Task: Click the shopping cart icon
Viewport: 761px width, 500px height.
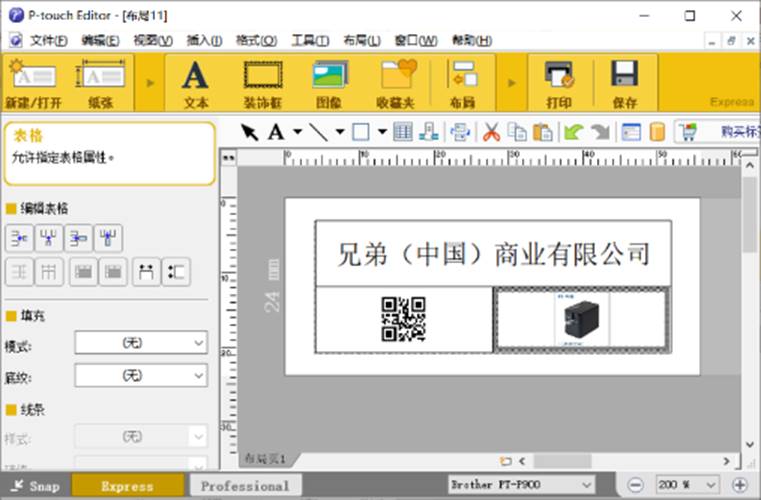Action: (688, 132)
